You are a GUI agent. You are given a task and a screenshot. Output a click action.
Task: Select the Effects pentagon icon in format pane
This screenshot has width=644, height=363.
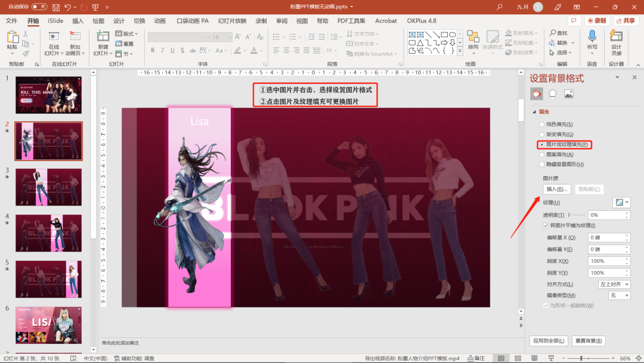pyautogui.click(x=553, y=93)
